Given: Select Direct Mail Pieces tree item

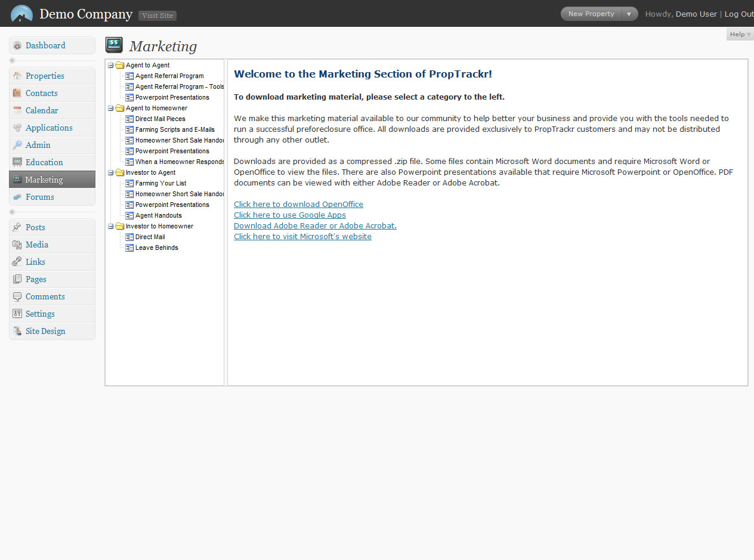Looking at the screenshot, I should pyautogui.click(x=160, y=119).
